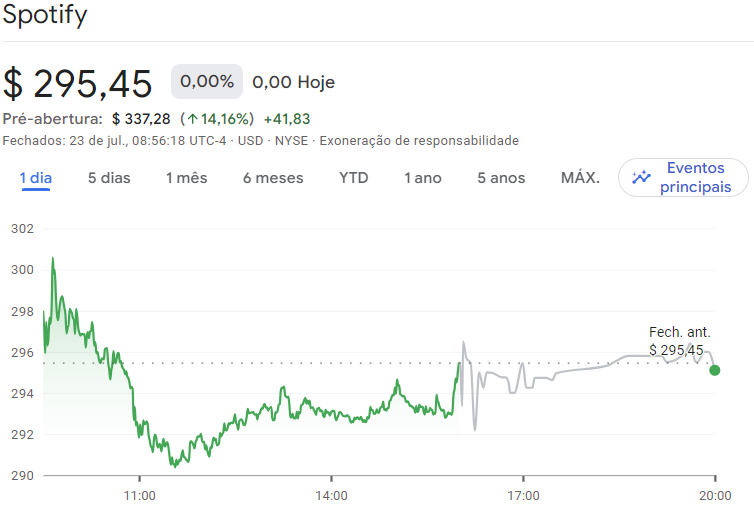Open the 1 mês chart range
754x511 pixels.
pyautogui.click(x=187, y=178)
